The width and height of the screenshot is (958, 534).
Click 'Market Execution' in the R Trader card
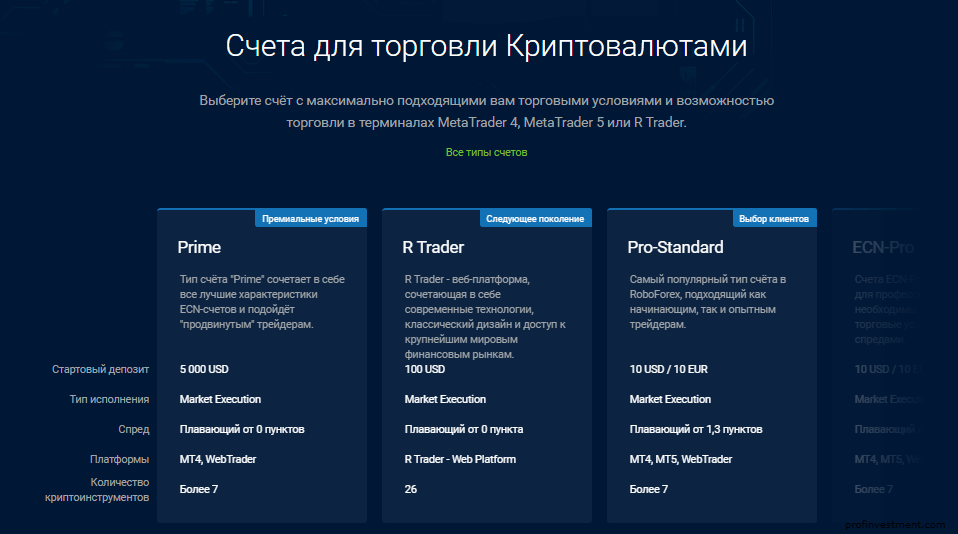pyautogui.click(x=445, y=399)
